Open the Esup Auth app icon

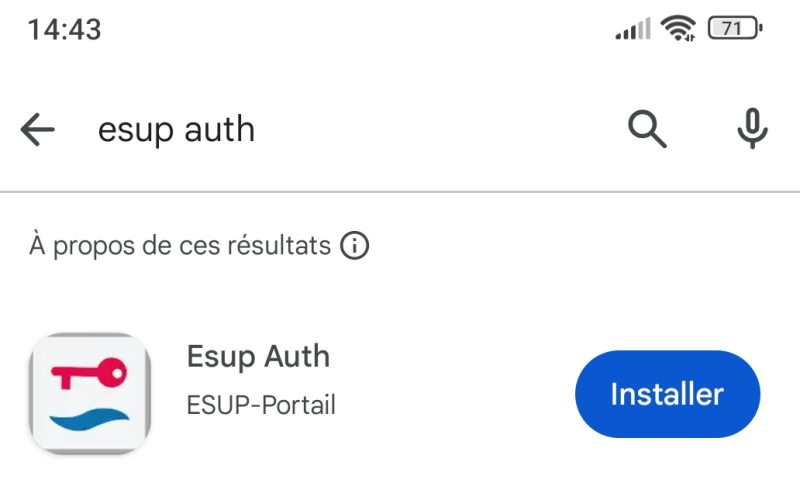coord(90,393)
